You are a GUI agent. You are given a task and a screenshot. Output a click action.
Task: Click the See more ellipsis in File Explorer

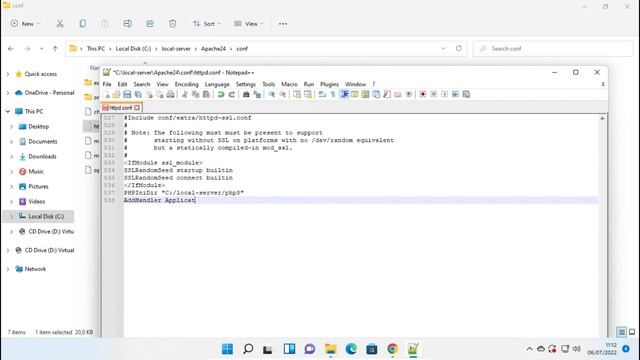(282, 24)
